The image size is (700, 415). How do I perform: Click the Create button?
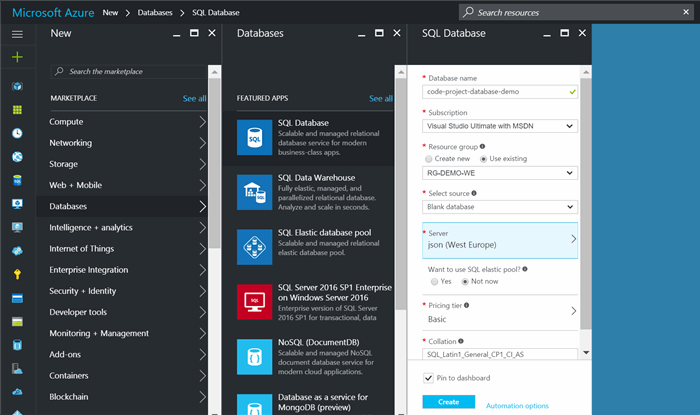click(x=448, y=402)
